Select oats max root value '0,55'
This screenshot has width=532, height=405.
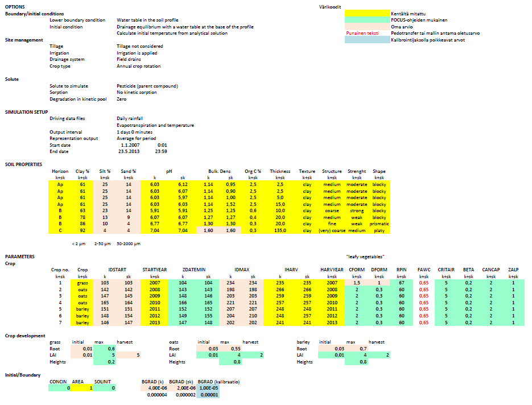click(x=230, y=349)
